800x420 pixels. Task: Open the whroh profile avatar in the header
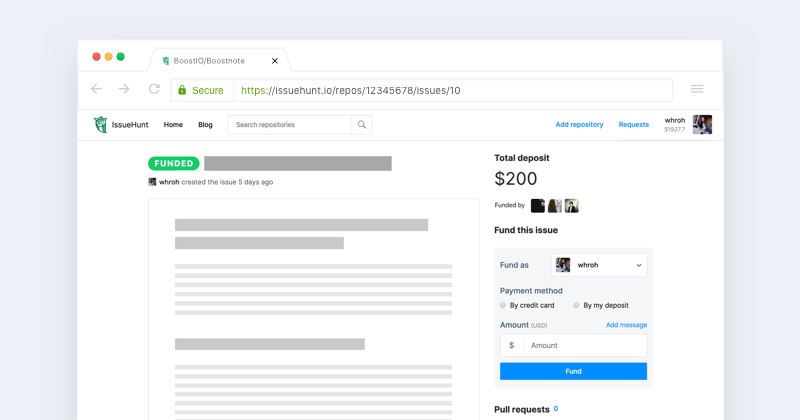[x=702, y=125]
